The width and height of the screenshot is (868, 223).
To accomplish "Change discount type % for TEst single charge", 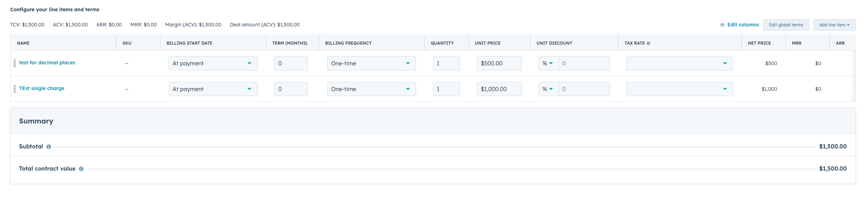I will [548, 89].
